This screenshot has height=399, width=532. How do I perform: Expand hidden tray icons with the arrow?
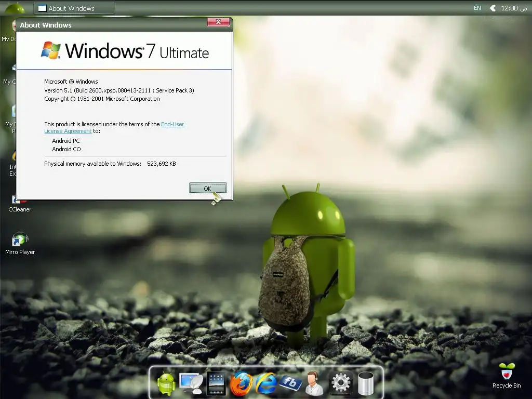click(493, 8)
